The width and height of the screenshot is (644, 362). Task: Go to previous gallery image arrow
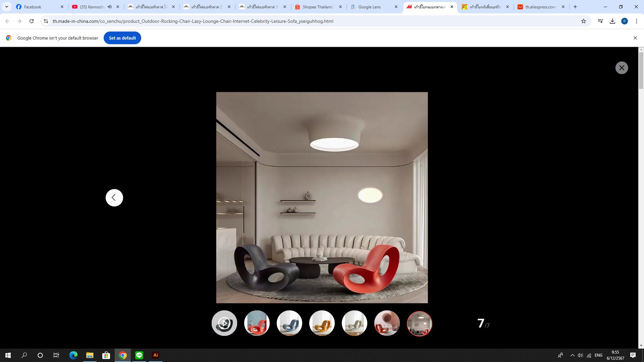(x=114, y=198)
